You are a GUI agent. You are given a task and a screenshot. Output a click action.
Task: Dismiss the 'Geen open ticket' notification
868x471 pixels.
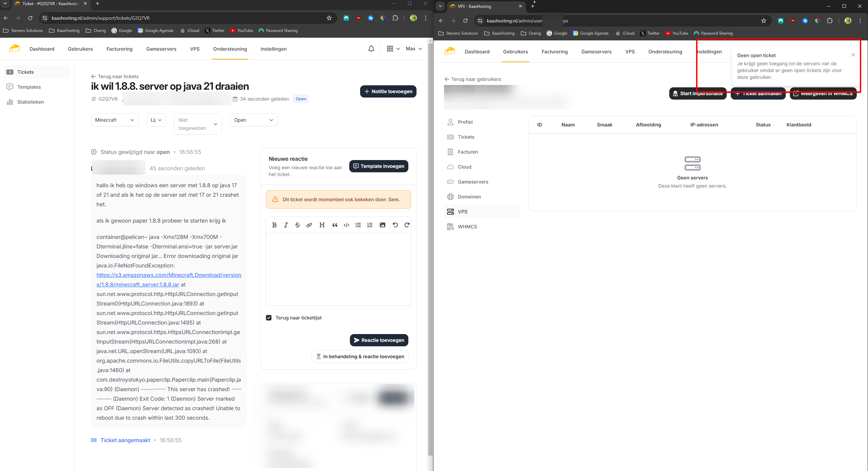point(853,55)
